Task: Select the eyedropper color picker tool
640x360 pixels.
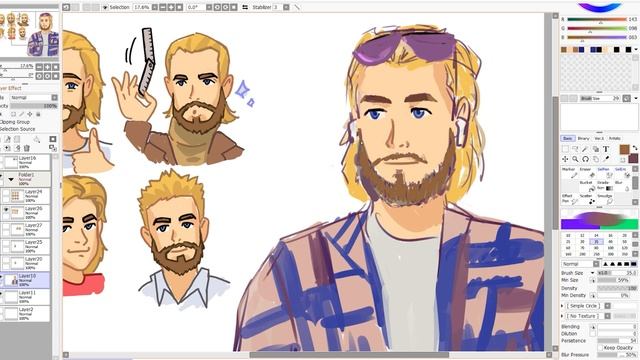Action: (x=606, y=159)
